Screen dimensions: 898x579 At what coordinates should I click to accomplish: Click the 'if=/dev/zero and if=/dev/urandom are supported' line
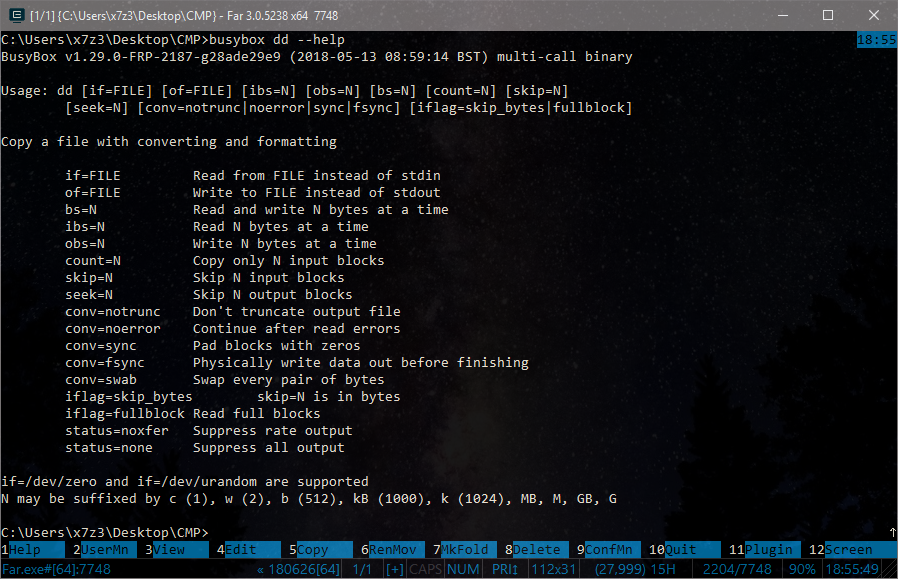184,482
